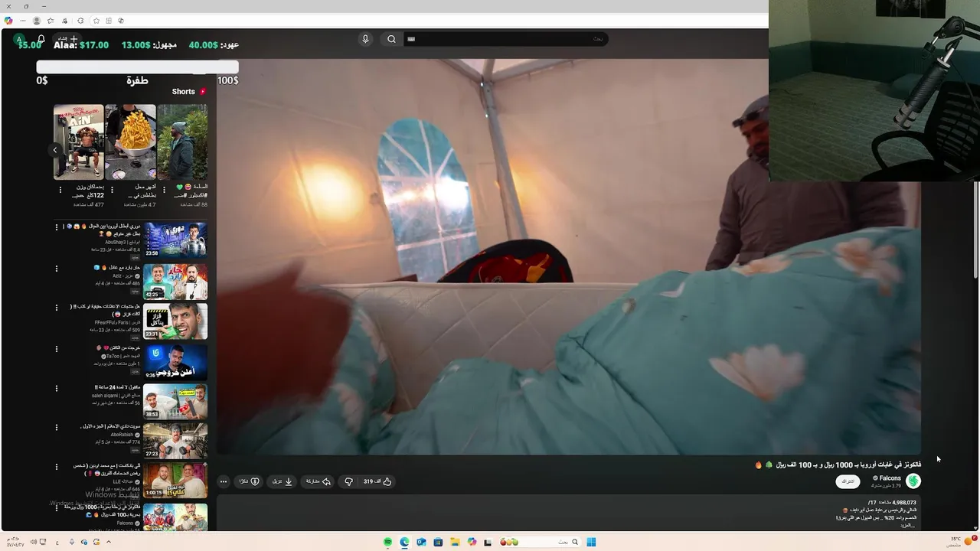Screen dimensions: 980x551
Task: Like the video with 319K thumbs up
Action: coord(377,481)
